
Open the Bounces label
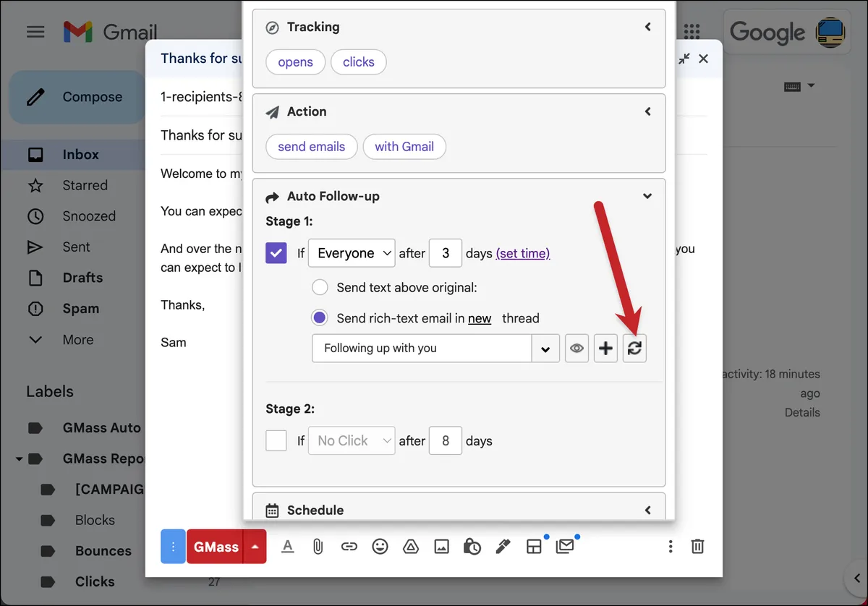(103, 550)
